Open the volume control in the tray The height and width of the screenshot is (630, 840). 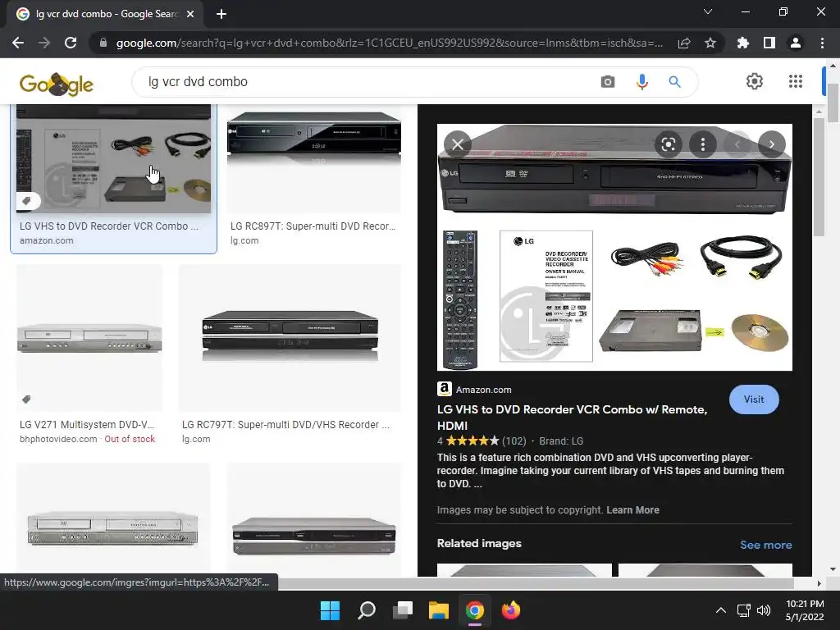(x=764, y=610)
